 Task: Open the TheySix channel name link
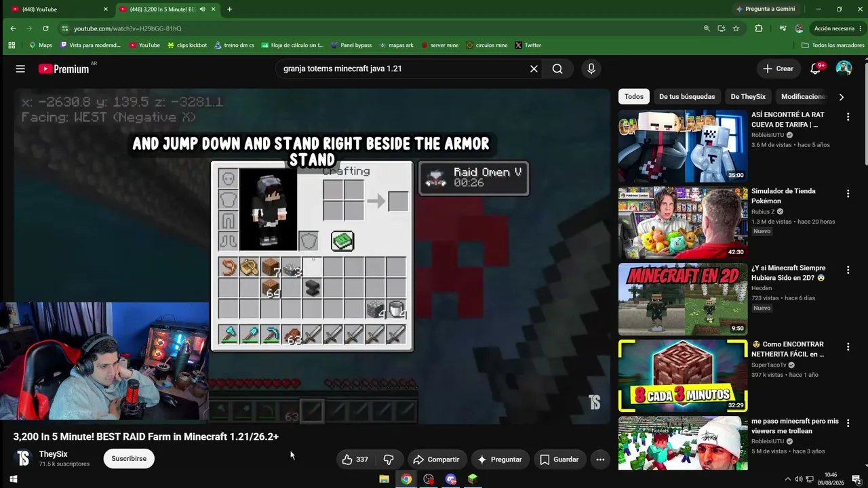click(54, 454)
